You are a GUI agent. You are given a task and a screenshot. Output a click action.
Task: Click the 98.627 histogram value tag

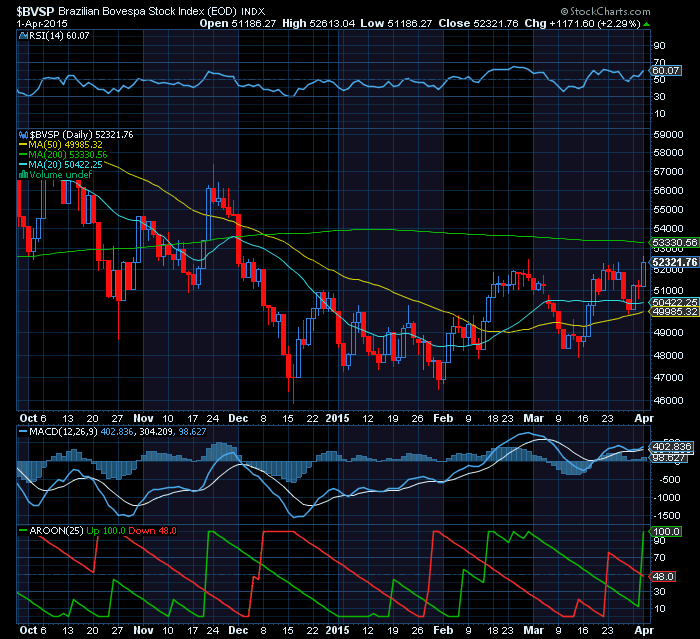pyautogui.click(x=670, y=458)
